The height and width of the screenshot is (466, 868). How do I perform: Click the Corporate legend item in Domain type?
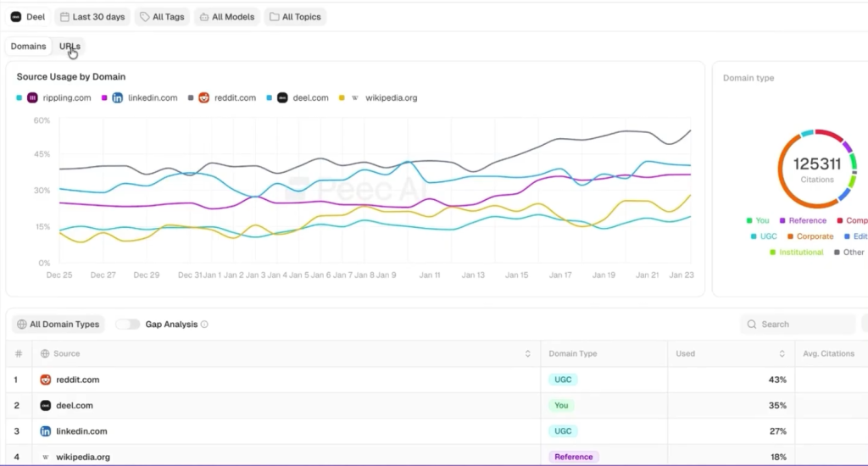(x=810, y=236)
